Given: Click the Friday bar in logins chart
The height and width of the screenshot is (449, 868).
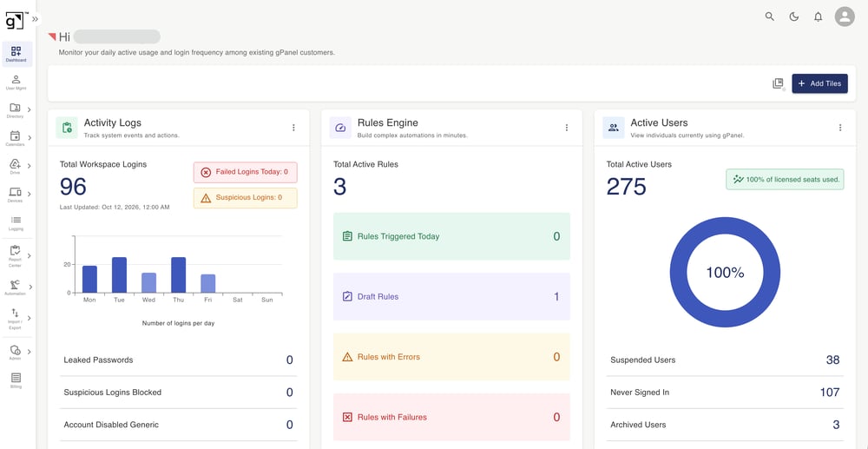Looking at the screenshot, I should [208, 283].
